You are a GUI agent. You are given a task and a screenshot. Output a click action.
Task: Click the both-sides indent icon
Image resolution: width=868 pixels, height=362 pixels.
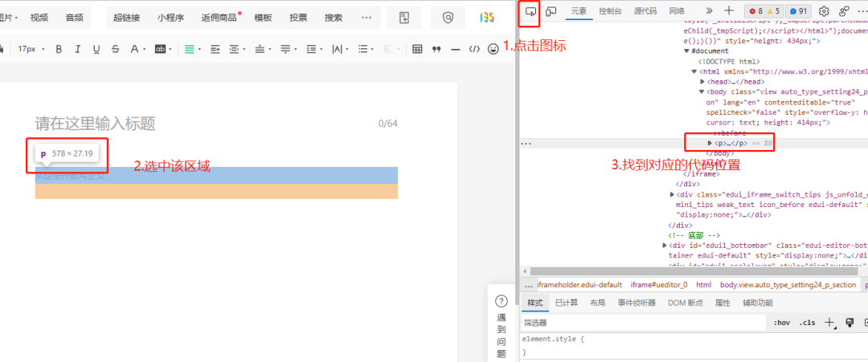click(x=234, y=49)
